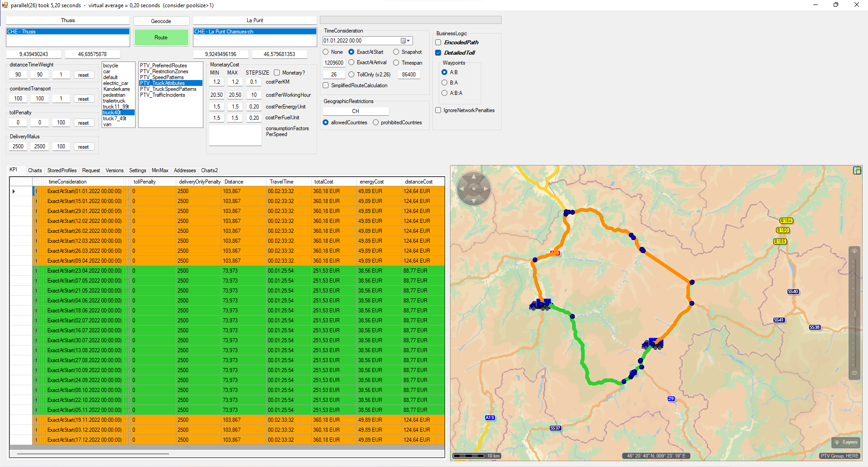Viewport: 868px width, 467px height.
Task: Click the GeographicRestrictions CH input field
Action: (x=356, y=111)
